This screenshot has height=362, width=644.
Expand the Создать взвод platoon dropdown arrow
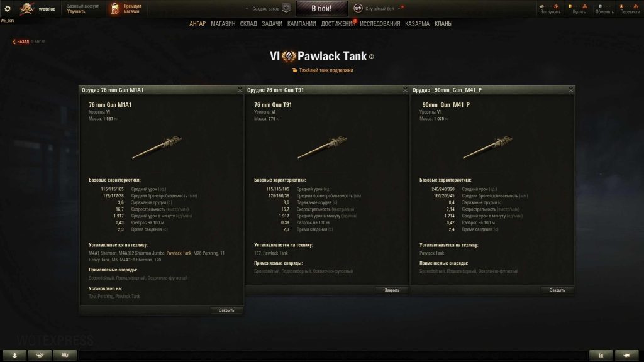(247, 9)
